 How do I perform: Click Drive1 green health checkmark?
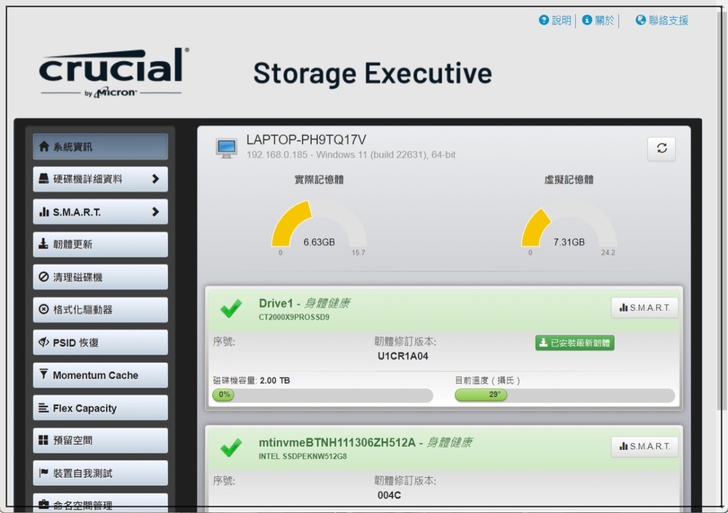(231, 308)
